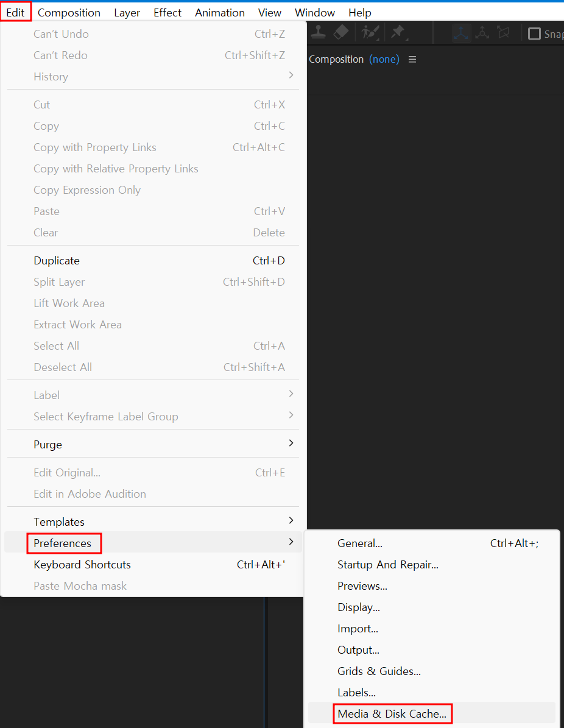Click Paste Mocha mask entry
Viewport: 564px width, 728px height.
[153, 586]
